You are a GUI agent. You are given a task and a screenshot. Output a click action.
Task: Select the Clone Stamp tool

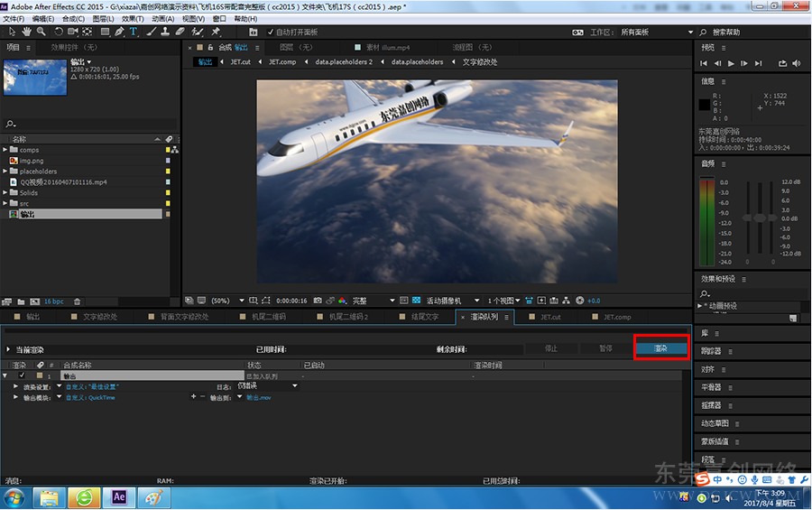[165, 32]
